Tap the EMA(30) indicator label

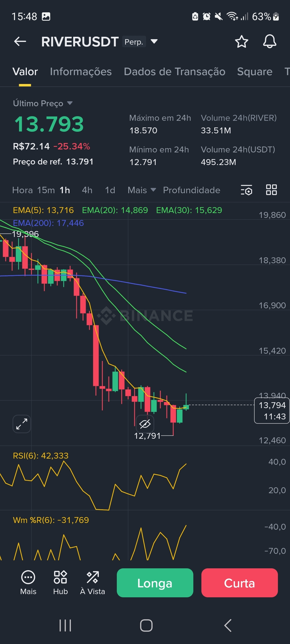click(x=189, y=210)
